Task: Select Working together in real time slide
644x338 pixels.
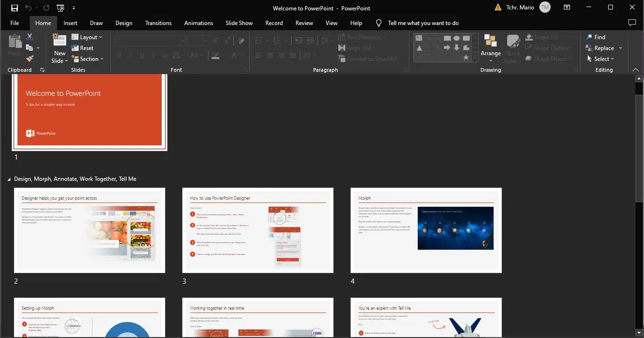Action: point(258,318)
